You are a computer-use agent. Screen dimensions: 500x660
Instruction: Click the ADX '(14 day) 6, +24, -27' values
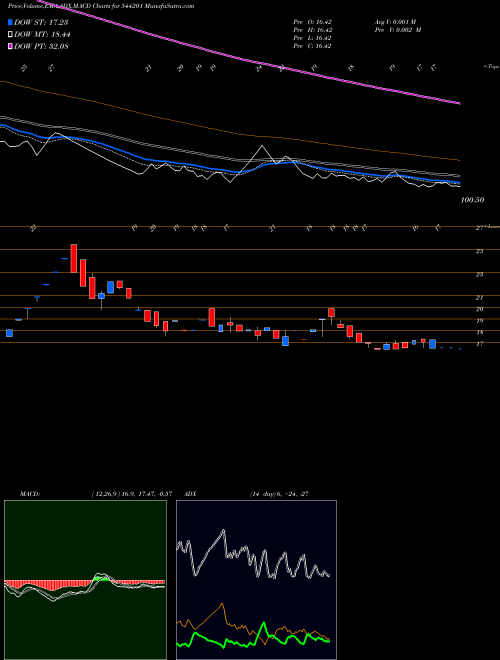pos(279,493)
